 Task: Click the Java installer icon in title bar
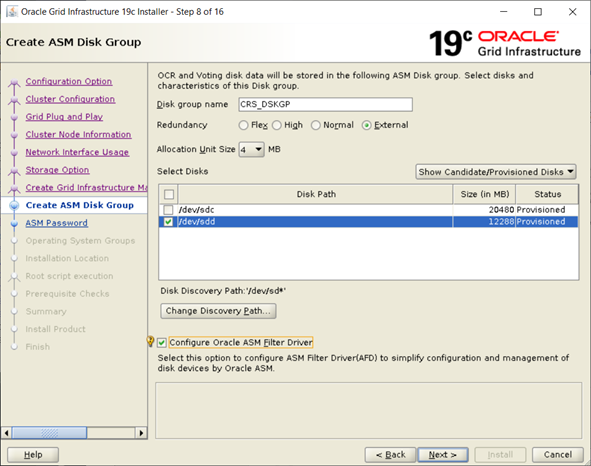pyautogui.click(x=12, y=12)
